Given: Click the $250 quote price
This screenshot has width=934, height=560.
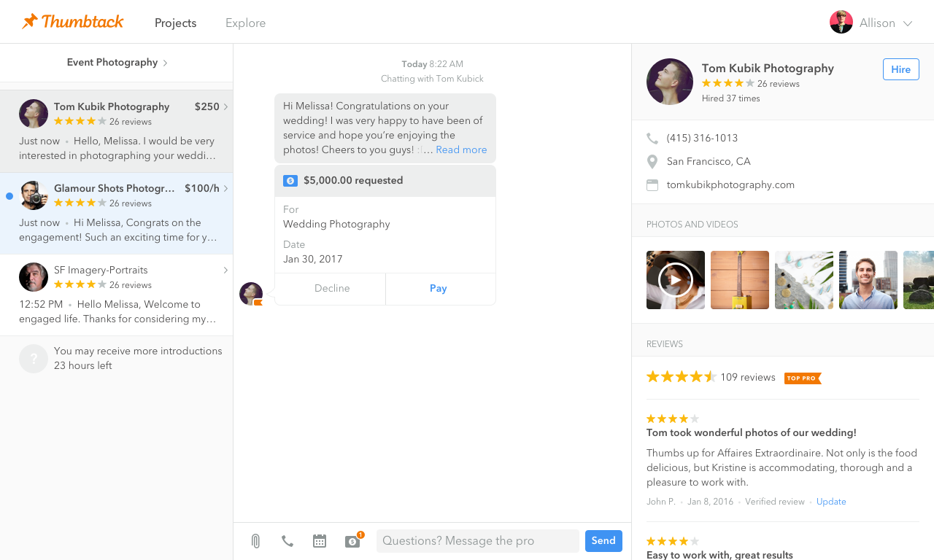Looking at the screenshot, I should click(207, 106).
